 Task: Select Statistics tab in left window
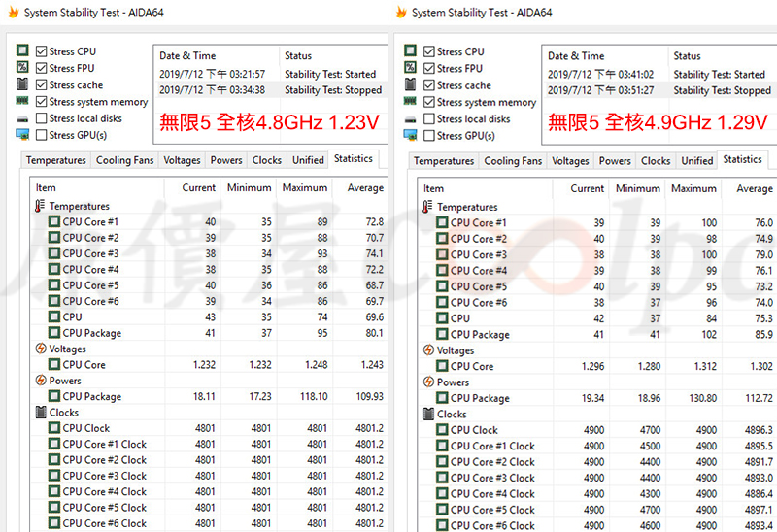354,158
